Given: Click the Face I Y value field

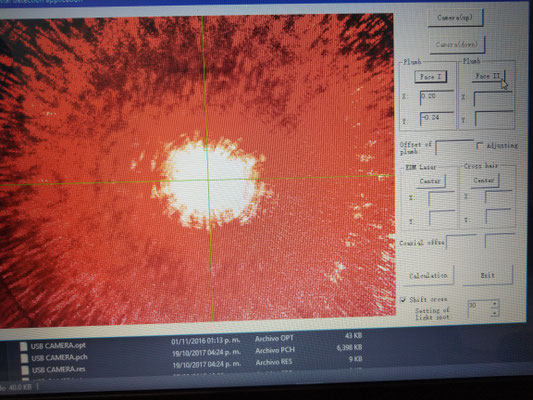Looking at the screenshot, I should 437,119.
